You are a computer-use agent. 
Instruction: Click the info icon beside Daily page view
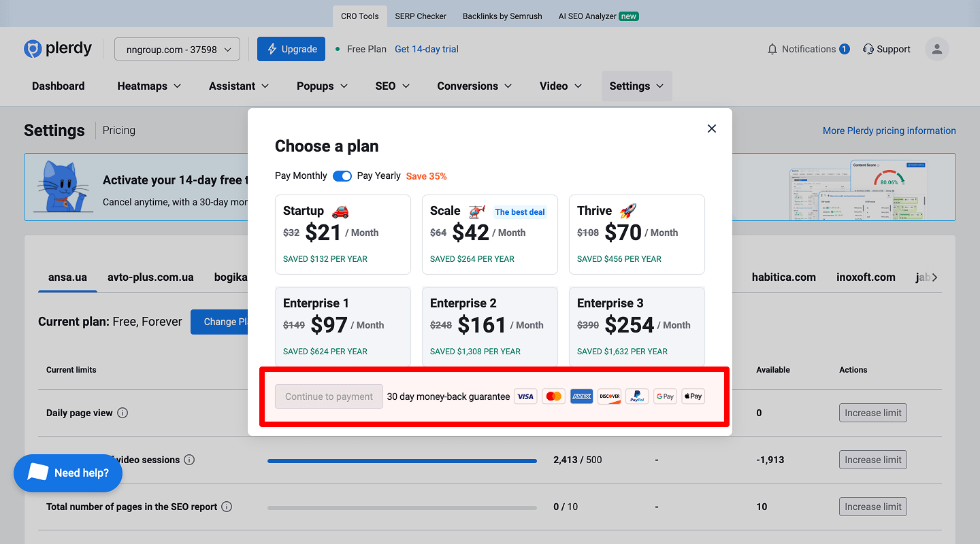122,412
